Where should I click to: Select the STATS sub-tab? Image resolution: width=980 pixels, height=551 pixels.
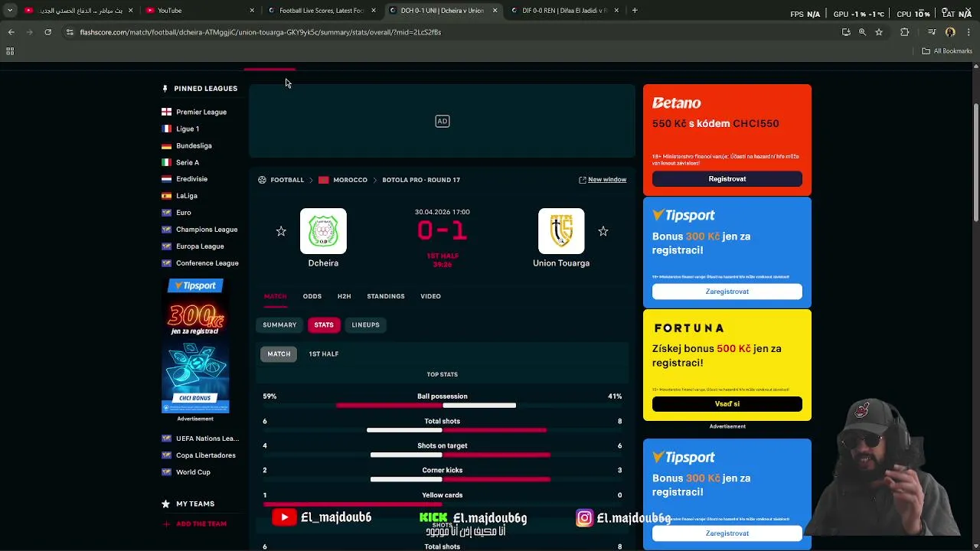click(324, 325)
